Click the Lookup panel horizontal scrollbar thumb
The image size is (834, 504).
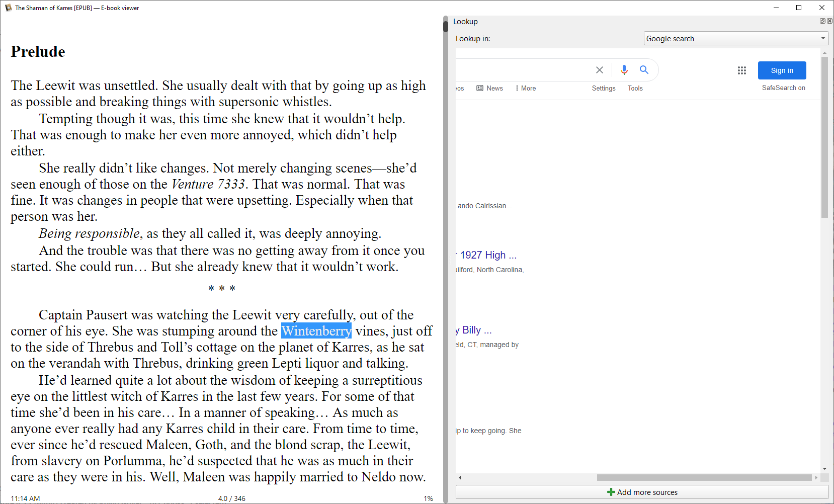(x=704, y=477)
